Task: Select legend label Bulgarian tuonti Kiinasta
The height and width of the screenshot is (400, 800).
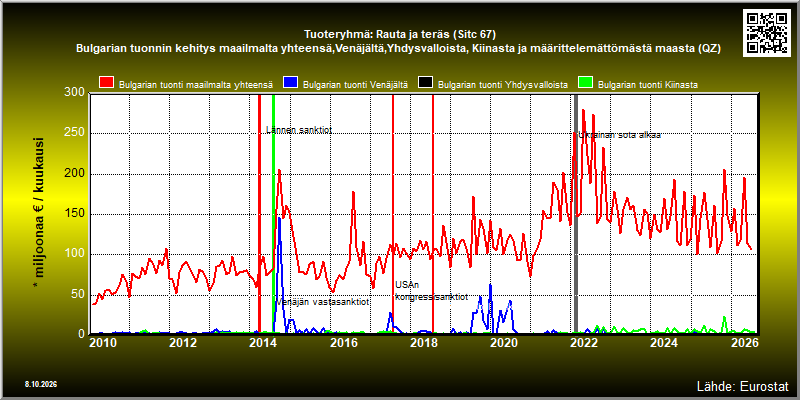Action: coord(647,85)
